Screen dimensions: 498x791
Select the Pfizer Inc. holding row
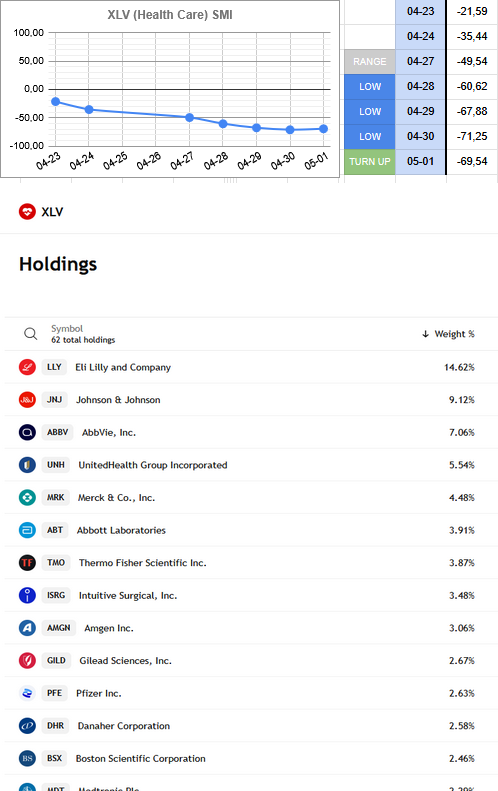[x=251, y=693]
